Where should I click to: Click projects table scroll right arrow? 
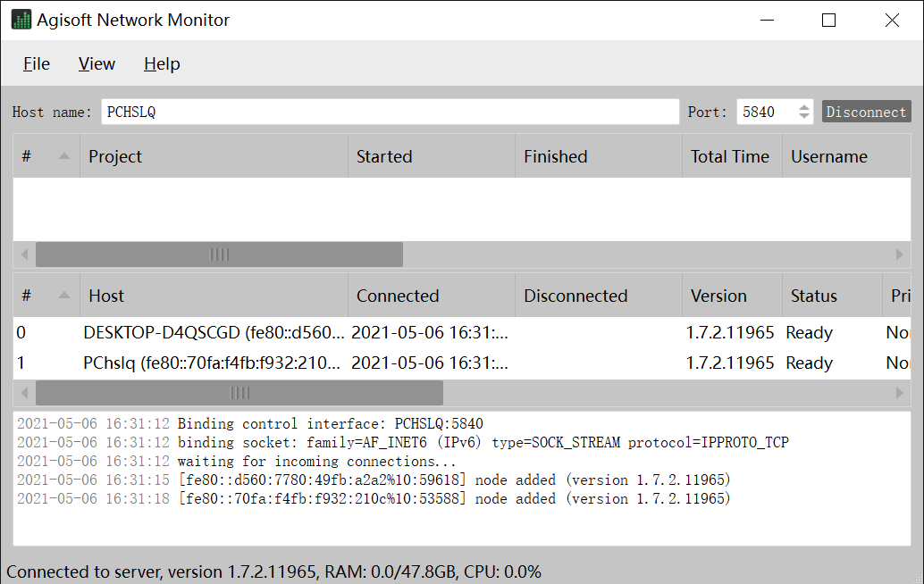(899, 254)
